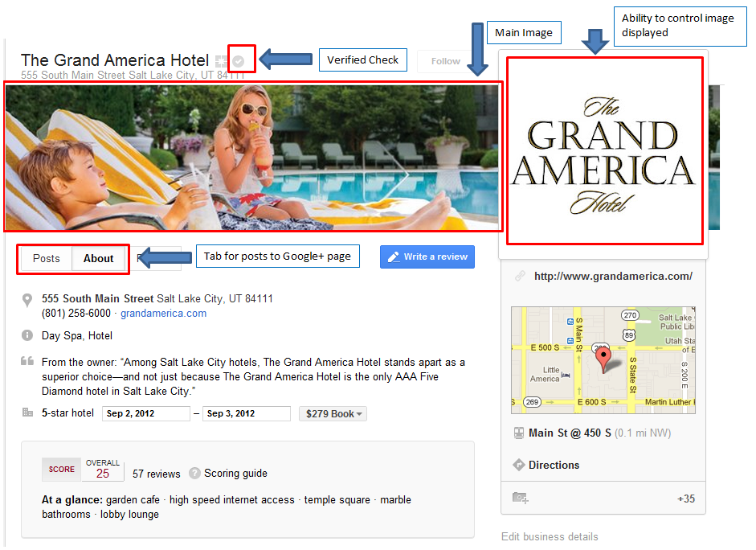Viewport: 756px width, 550px height.
Task: Click the pencil icon in Write a review
Action: [394, 257]
